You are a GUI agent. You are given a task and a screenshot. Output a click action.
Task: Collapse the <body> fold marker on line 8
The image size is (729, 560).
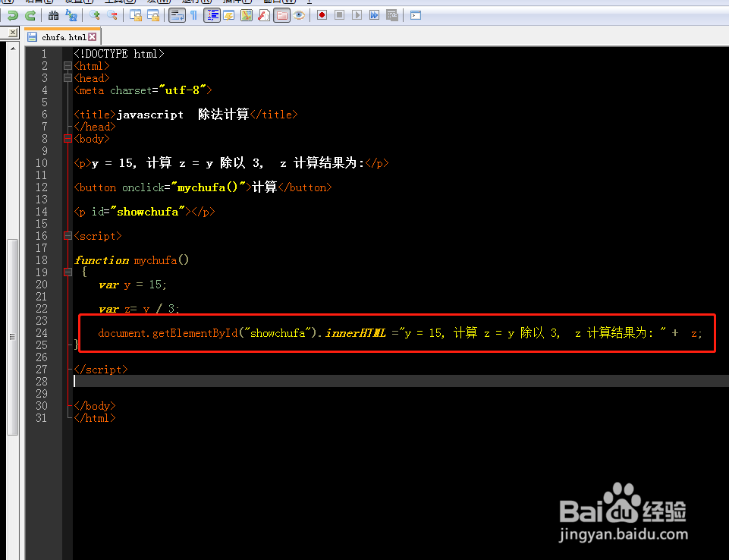click(x=68, y=139)
